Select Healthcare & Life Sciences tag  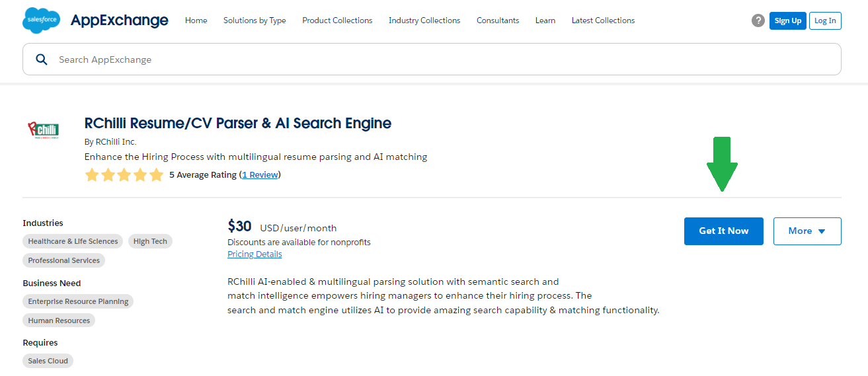tap(73, 241)
